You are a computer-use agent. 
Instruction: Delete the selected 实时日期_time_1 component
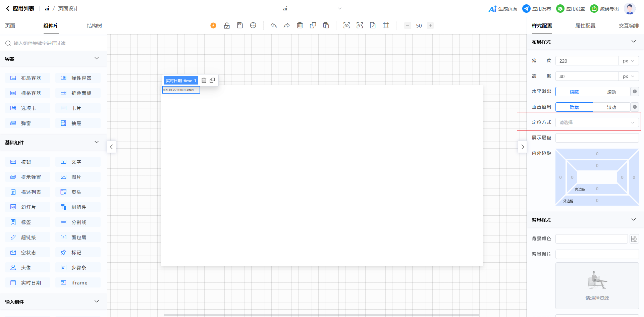coord(204,81)
